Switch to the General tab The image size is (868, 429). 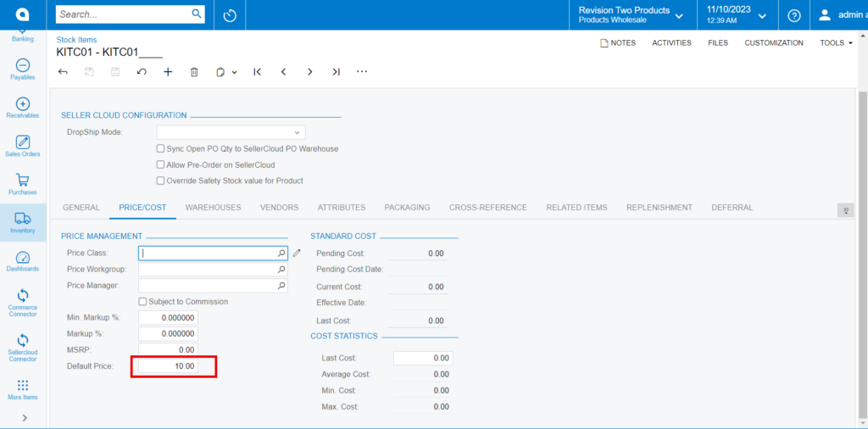pos(81,208)
